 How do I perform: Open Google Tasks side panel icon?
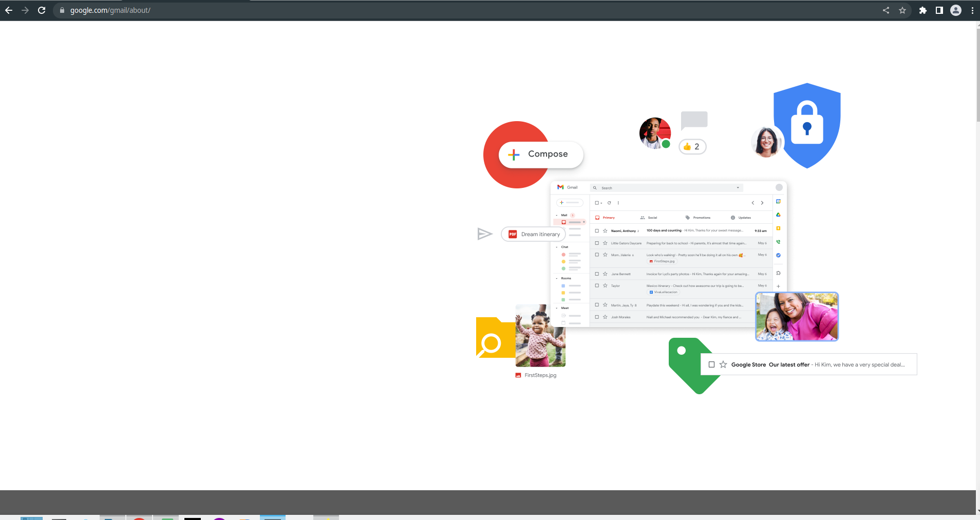(778, 255)
